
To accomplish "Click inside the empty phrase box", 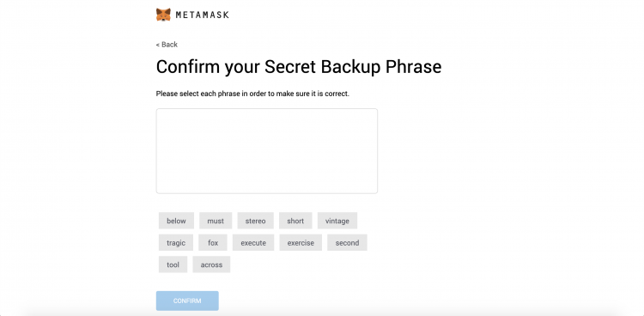I will (266, 151).
